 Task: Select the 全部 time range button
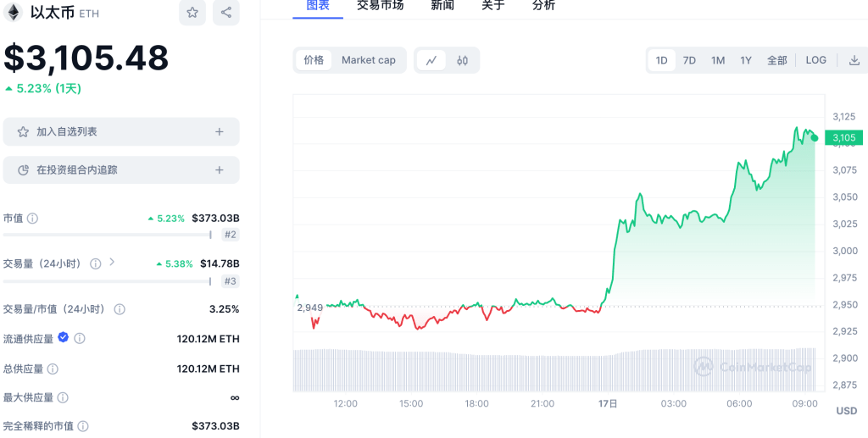776,60
